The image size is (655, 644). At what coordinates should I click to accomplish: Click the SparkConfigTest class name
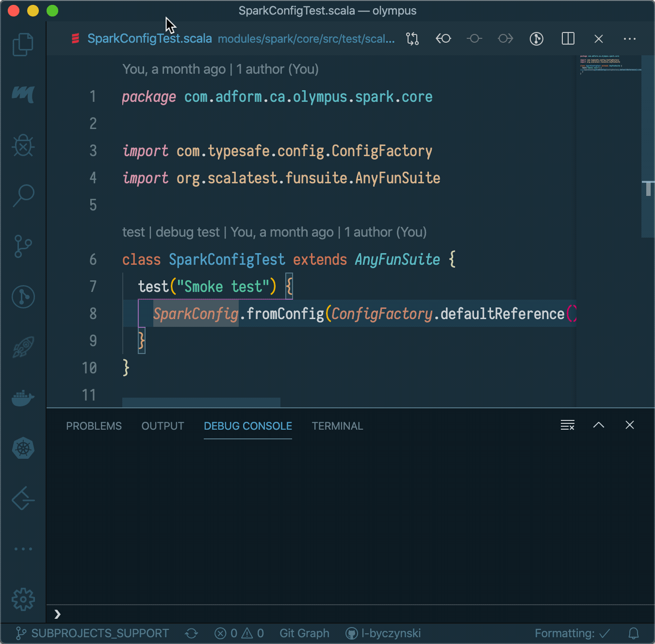(x=227, y=259)
